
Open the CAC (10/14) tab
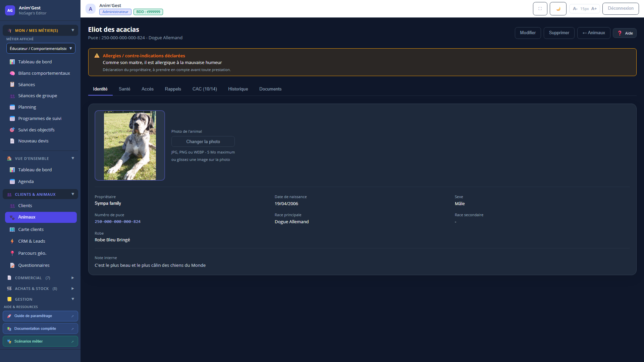(x=205, y=89)
